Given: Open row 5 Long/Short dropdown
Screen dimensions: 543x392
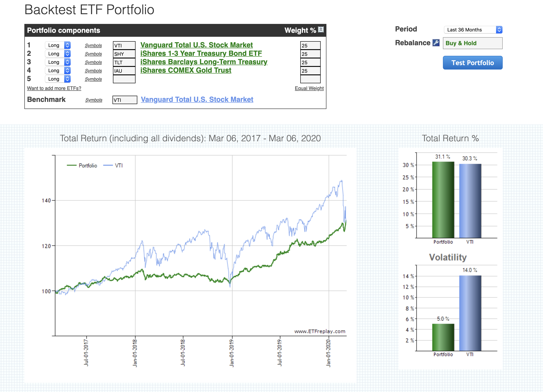Looking at the screenshot, I should click(58, 79).
